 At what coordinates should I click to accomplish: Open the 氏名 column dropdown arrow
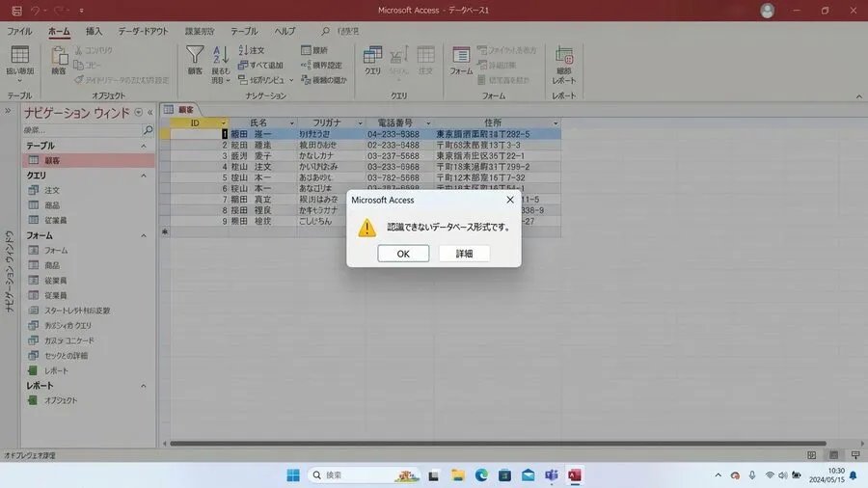[x=291, y=122]
